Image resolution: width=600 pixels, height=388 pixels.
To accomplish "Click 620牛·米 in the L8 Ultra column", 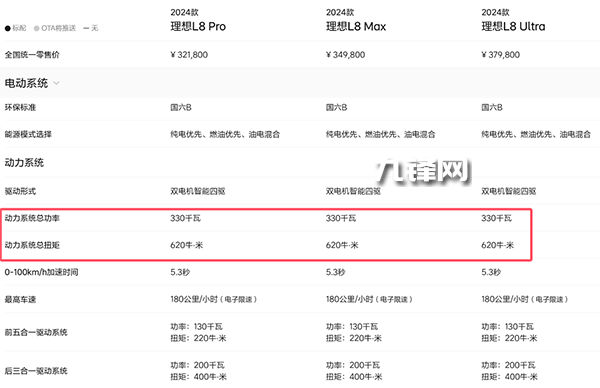I will click(497, 245).
